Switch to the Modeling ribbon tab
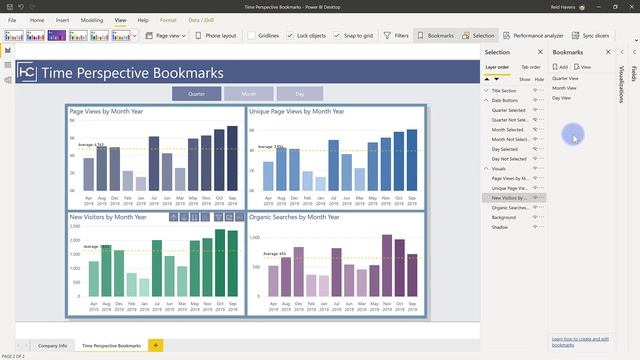The height and width of the screenshot is (360, 640). point(92,20)
